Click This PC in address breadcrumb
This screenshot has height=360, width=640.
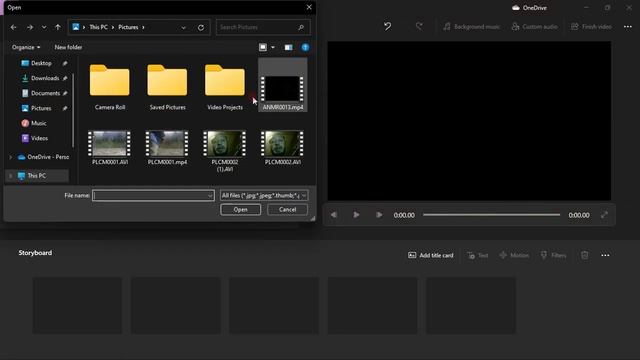coord(98,27)
